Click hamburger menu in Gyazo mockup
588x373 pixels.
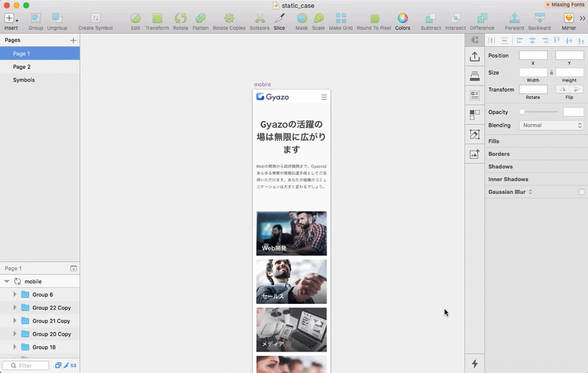tap(324, 97)
